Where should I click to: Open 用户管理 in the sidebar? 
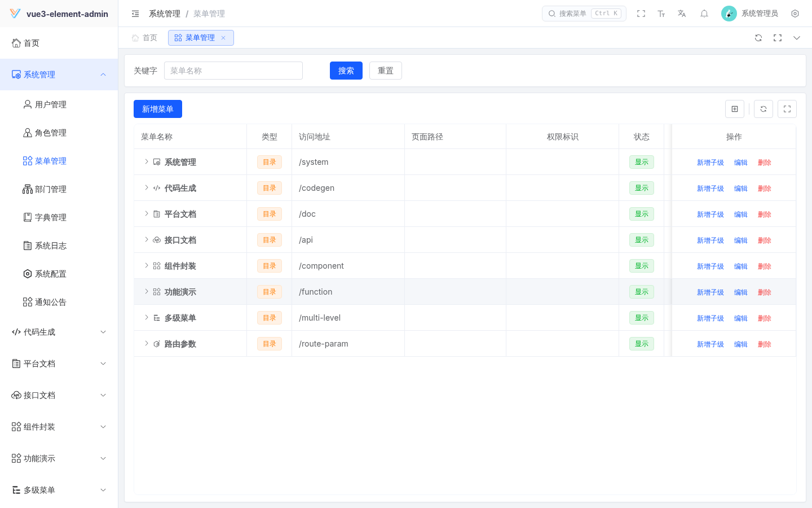[x=59, y=104]
